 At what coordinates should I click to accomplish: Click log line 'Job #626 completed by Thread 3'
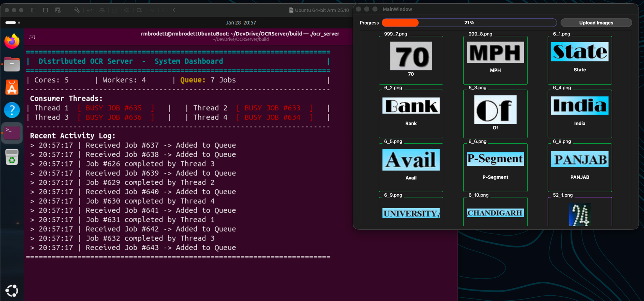[x=122, y=164]
